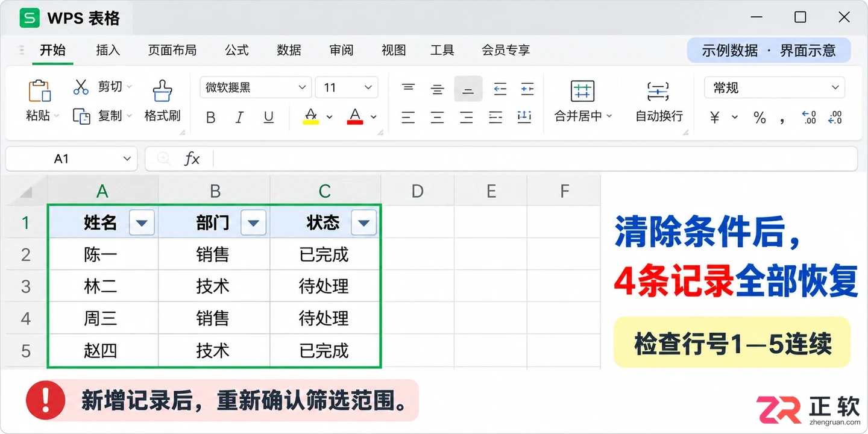This screenshot has height=434, width=868.
Task: Click the Cut scissors icon
Action: 81,87
